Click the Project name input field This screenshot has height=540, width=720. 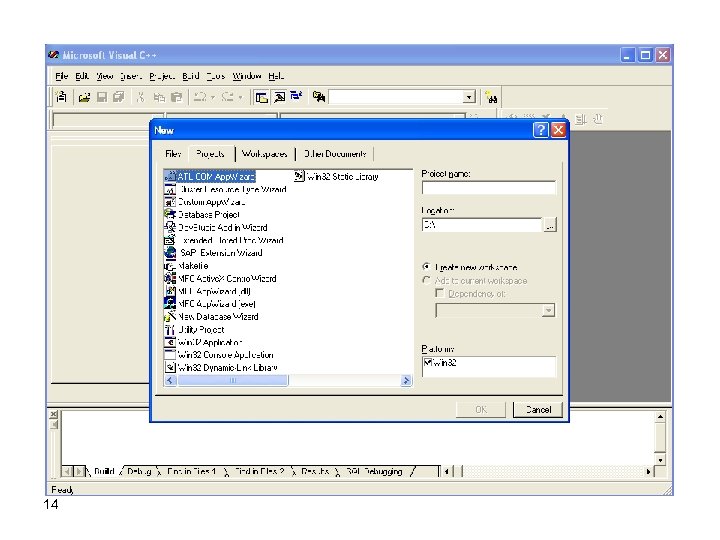pyautogui.click(x=489, y=188)
